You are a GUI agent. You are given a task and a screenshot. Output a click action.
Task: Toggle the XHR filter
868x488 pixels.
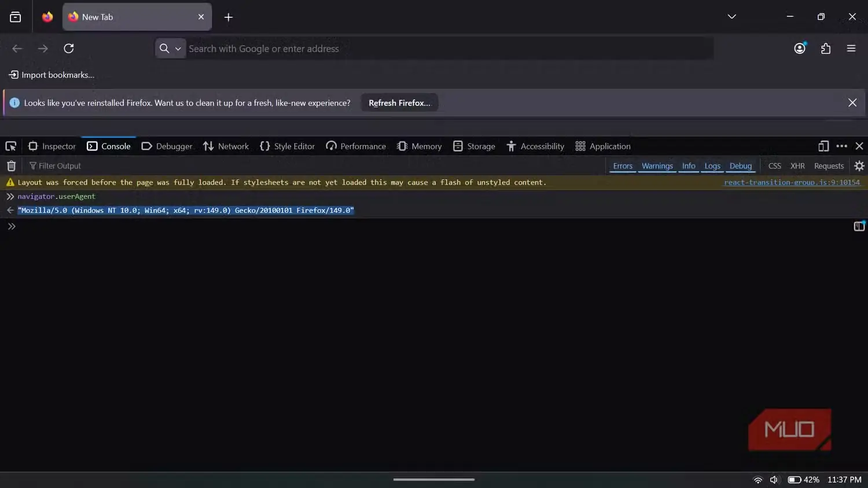(797, 166)
